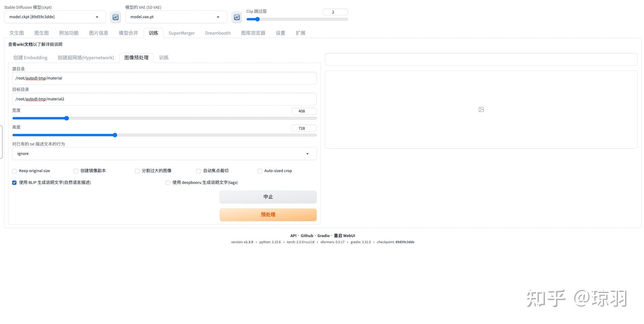Open the Github link in footer

coord(307,236)
